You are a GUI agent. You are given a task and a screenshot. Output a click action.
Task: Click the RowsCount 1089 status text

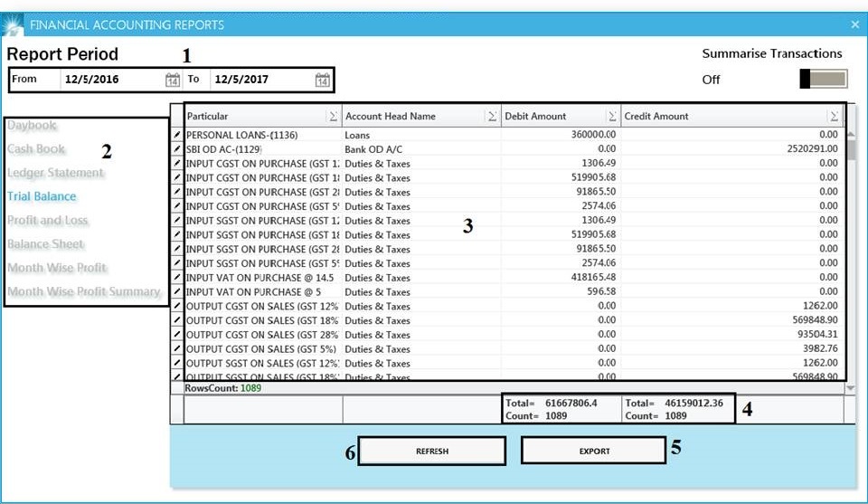[223, 388]
